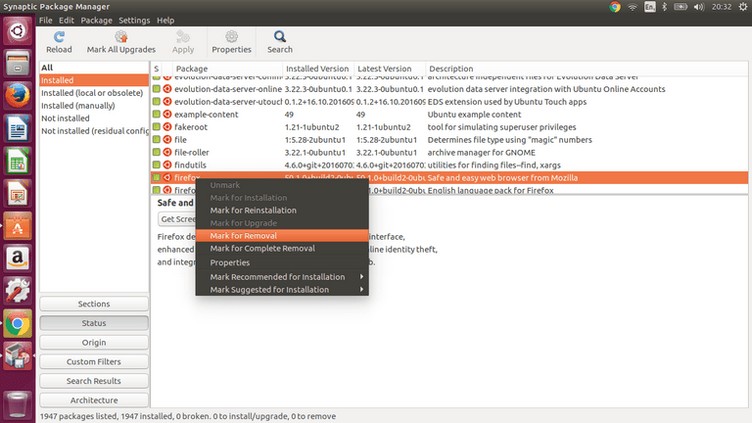Viewport: 752px width, 423px height.
Task: Click the Apply toolbar icon
Action: click(x=183, y=37)
